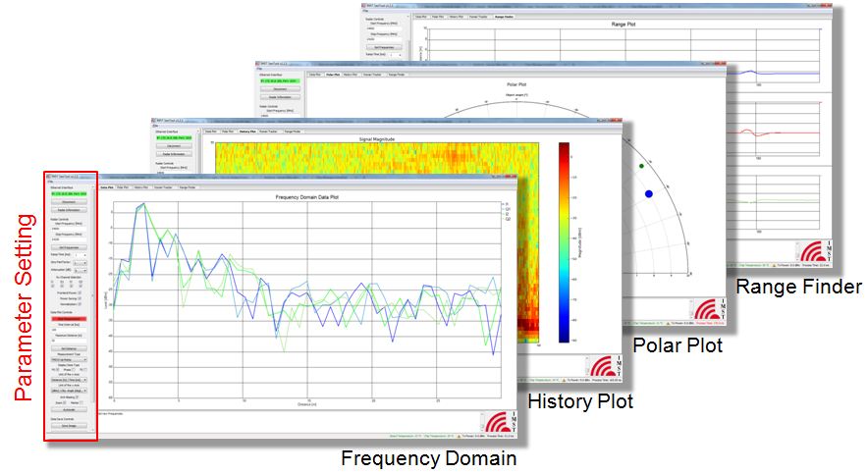Open the Measurement Type dropdown
This screenshot has height=475, width=868.
(x=69, y=360)
